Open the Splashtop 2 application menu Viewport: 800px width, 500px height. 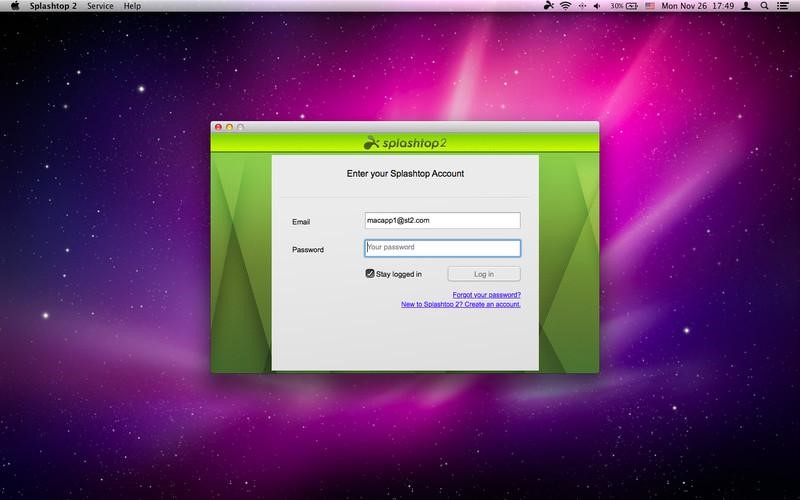click(x=53, y=6)
